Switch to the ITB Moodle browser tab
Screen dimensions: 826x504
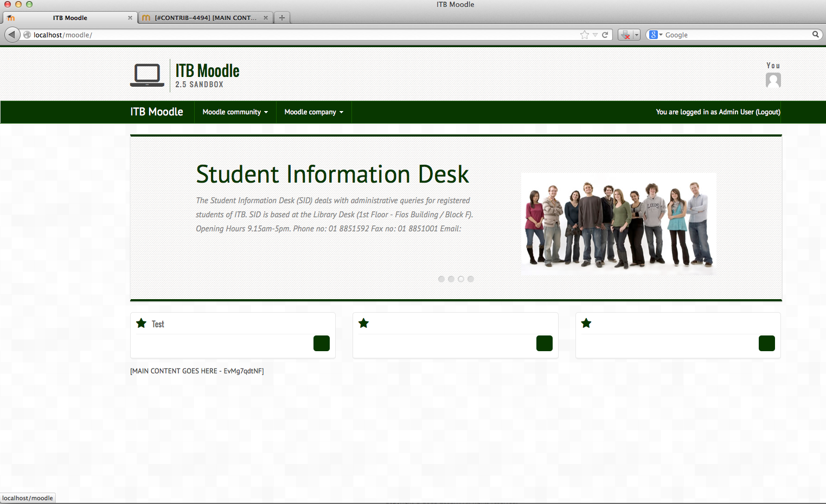tap(69, 18)
